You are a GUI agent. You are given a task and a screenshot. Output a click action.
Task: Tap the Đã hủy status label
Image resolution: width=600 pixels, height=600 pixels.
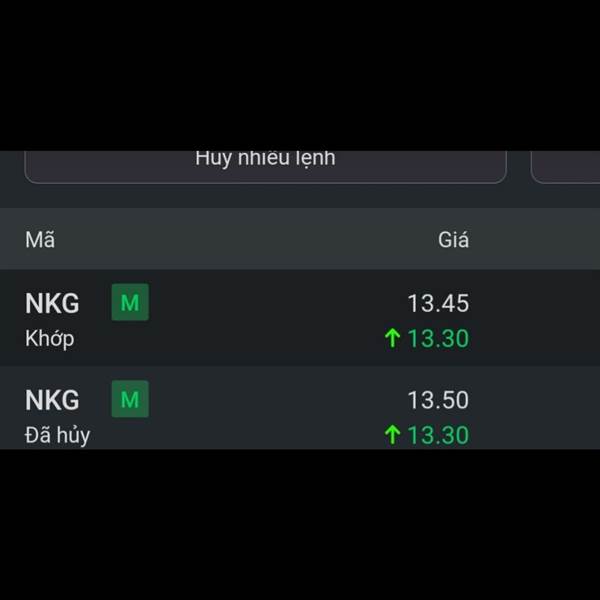pos(57,435)
